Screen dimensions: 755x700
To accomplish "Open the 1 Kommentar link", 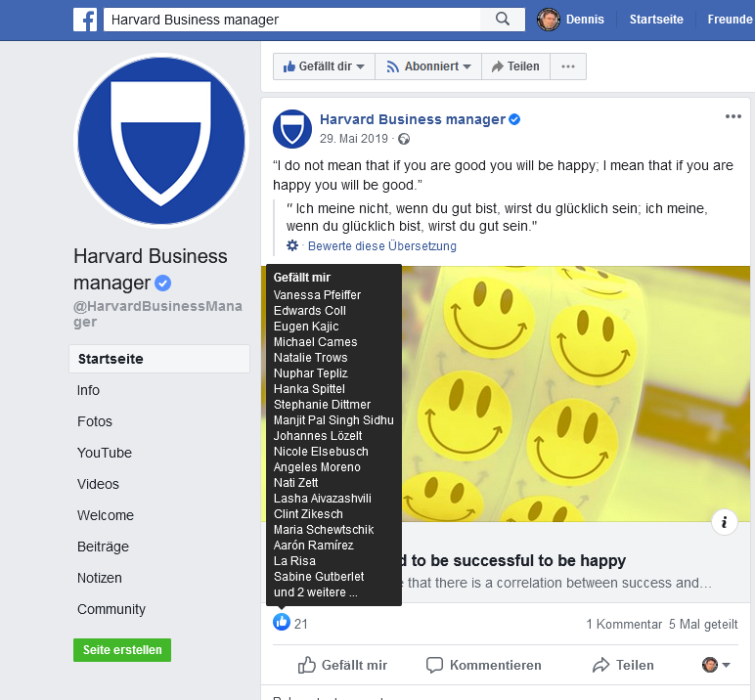I will (624, 624).
